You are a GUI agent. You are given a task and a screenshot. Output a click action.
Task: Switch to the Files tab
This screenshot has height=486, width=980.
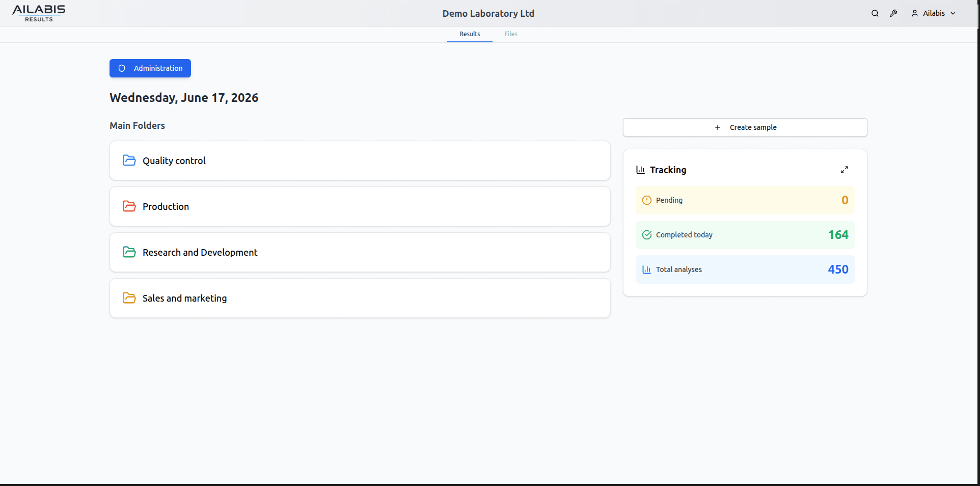pos(511,34)
